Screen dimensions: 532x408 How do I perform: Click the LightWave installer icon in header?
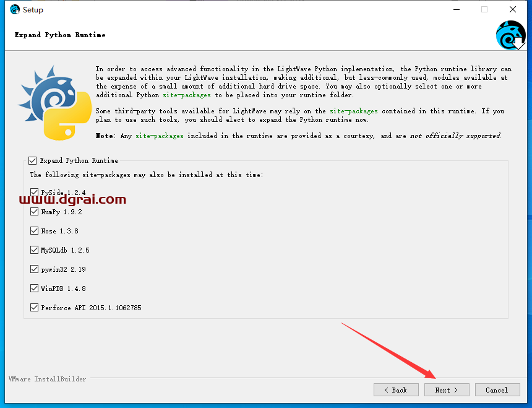(510, 35)
